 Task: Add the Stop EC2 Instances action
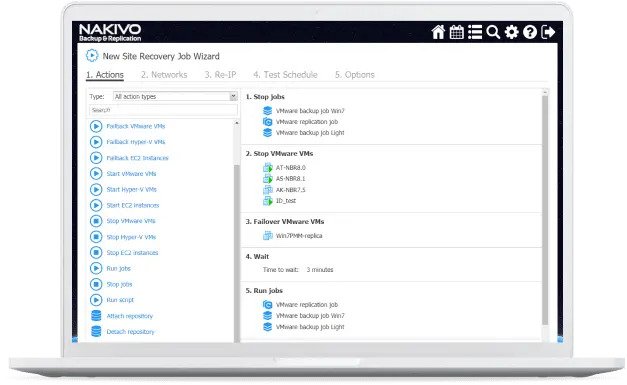132,253
